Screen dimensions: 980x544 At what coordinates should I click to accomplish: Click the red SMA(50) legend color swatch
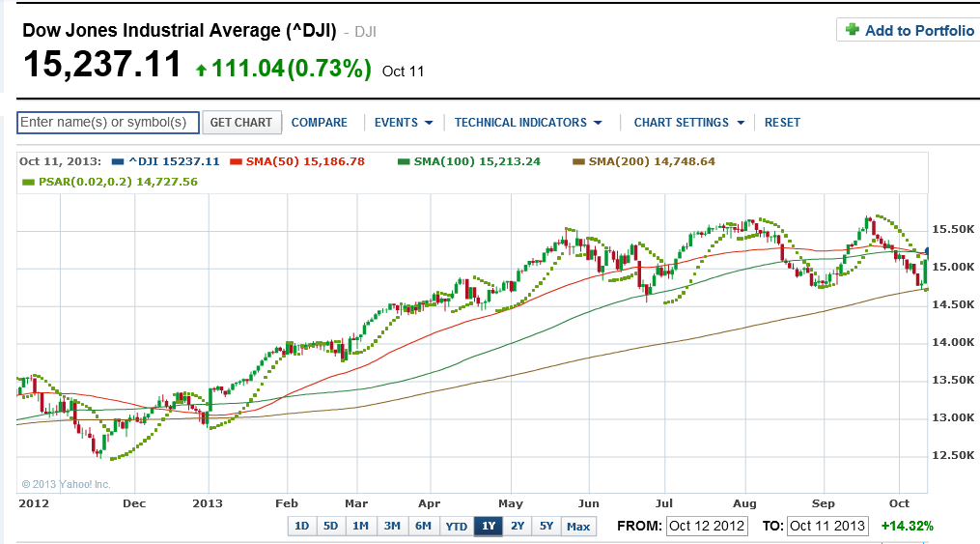pyautogui.click(x=236, y=161)
